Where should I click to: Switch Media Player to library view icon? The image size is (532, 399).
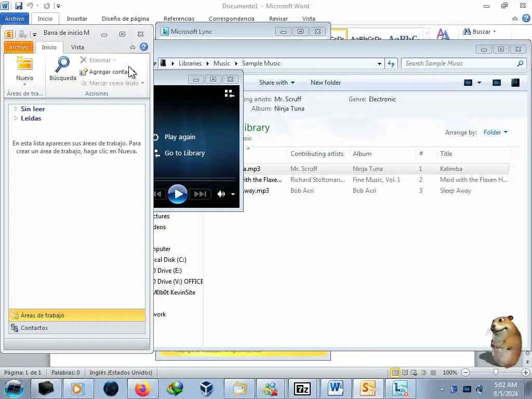pos(229,94)
